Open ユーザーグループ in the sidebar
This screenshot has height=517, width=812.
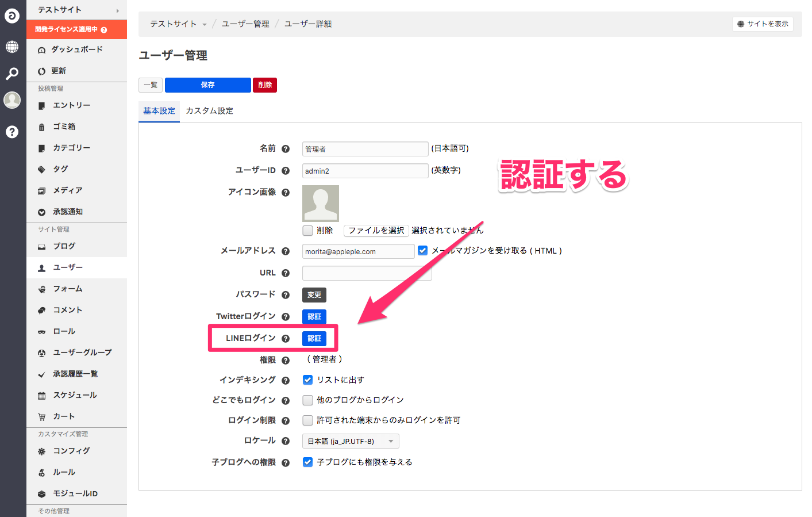82,353
